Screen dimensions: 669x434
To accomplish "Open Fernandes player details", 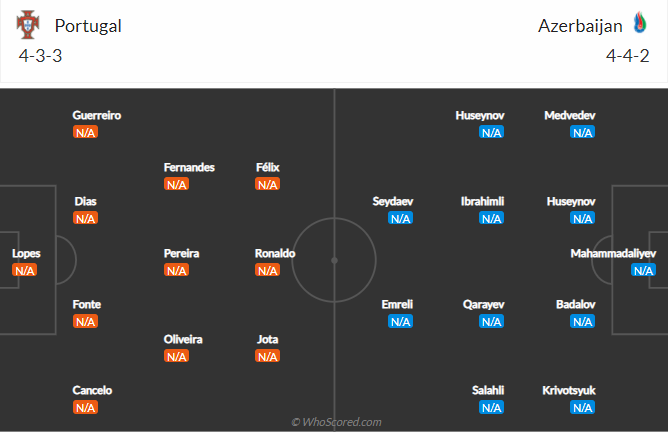I will point(189,168).
